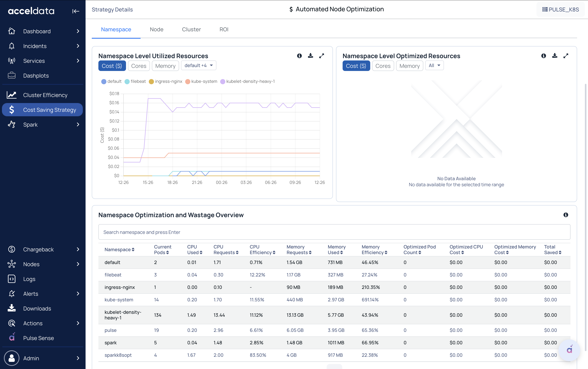Switch to the Node tab
This screenshot has height=369, width=588.
click(x=157, y=30)
